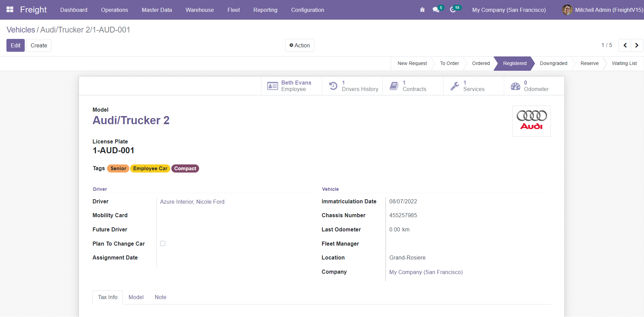Go to next vehicle record arrow
The width and height of the screenshot is (644, 317).
tap(637, 45)
